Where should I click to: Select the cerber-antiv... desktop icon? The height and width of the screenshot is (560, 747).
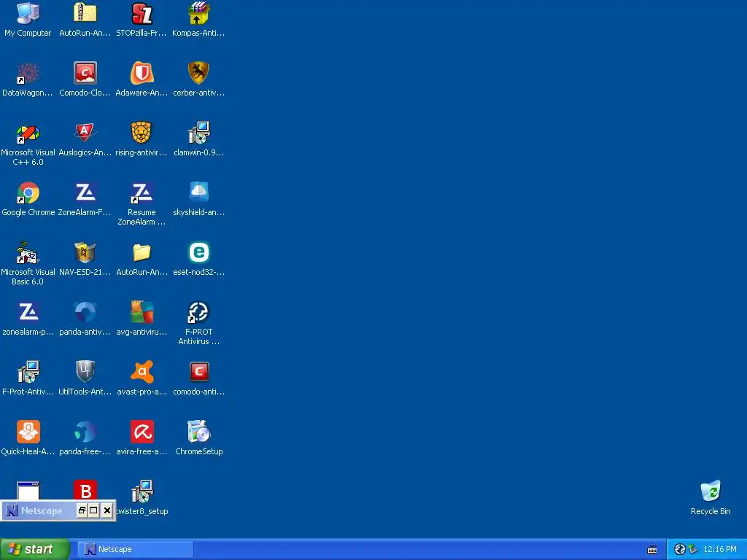pos(198,74)
